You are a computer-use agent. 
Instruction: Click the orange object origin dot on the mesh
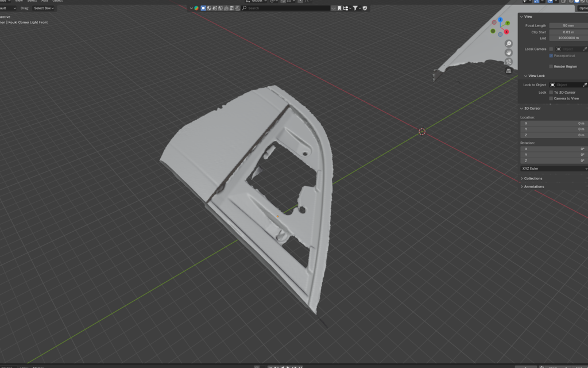pyautogui.click(x=277, y=216)
